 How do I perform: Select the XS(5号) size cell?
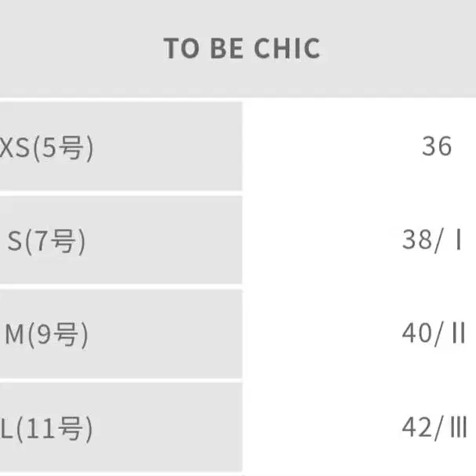coord(47,147)
